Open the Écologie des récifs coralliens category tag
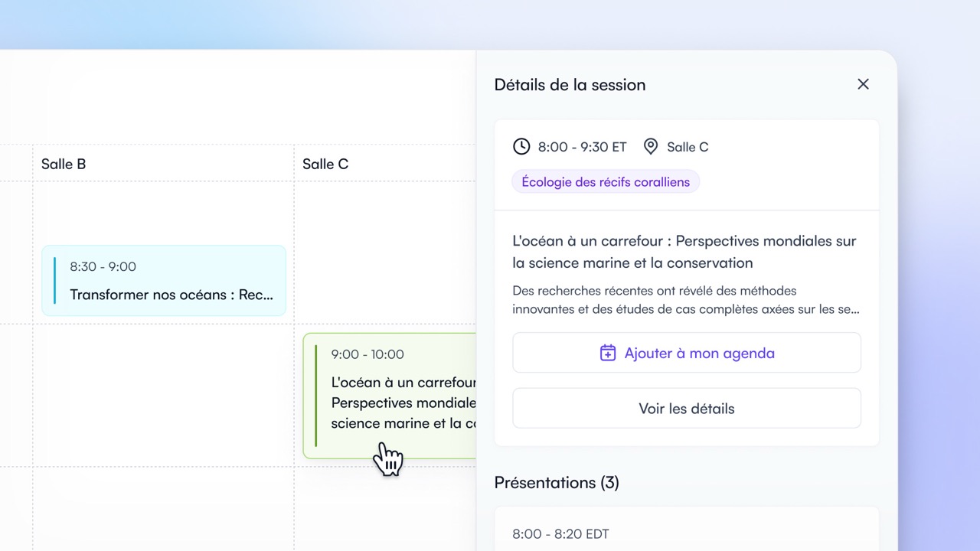Viewport: 980px width, 551px height. (x=606, y=181)
